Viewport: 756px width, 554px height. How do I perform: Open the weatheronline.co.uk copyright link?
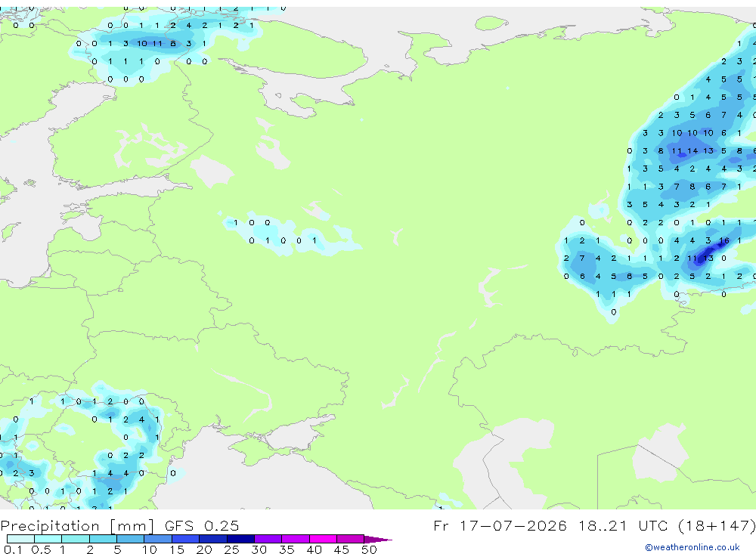692,547
